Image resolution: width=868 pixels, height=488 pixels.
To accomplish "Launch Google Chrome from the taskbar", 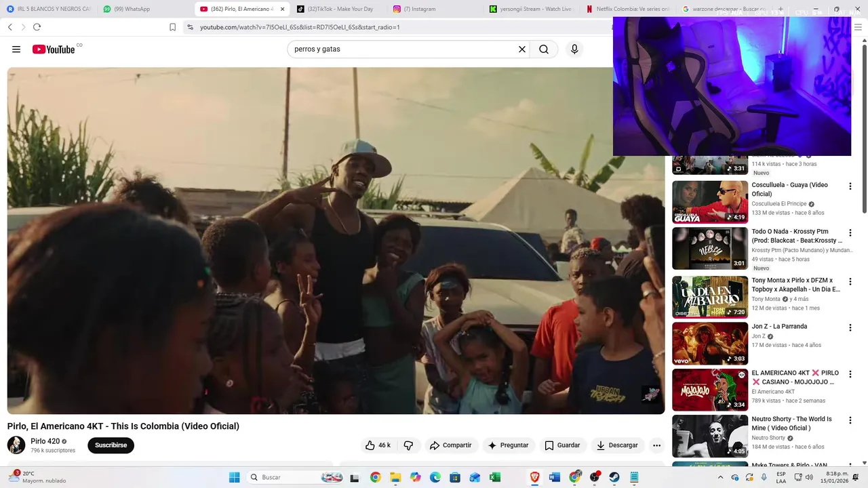I will click(376, 477).
